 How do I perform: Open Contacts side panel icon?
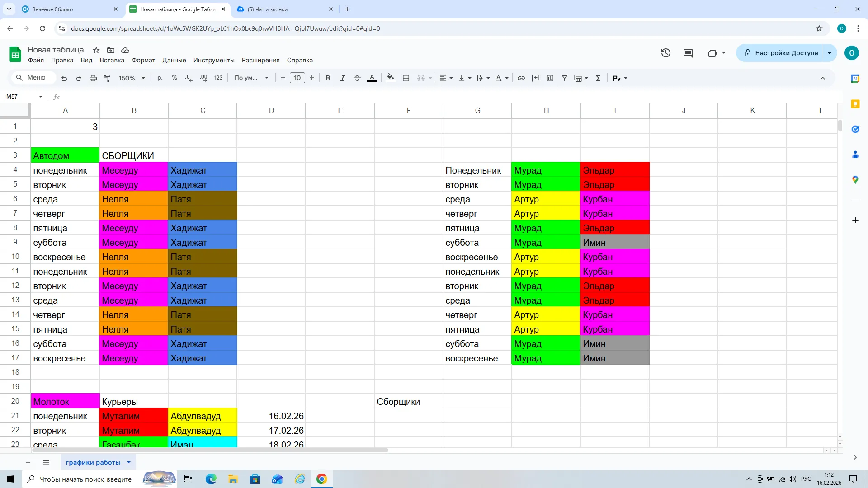(x=855, y=155)
